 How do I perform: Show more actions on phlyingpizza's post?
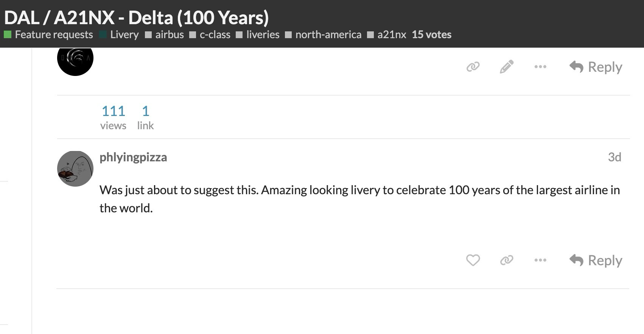pos(540,260)
